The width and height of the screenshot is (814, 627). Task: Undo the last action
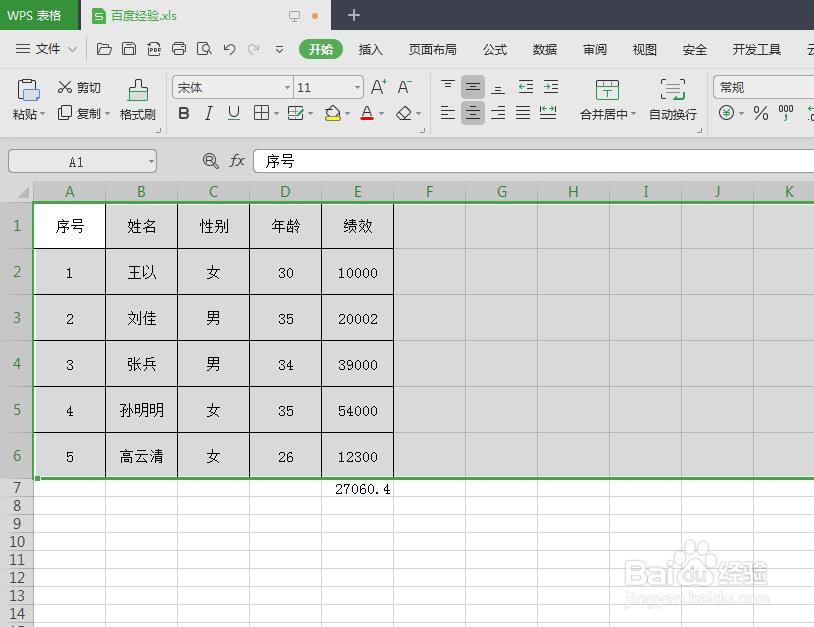point(230,47)
